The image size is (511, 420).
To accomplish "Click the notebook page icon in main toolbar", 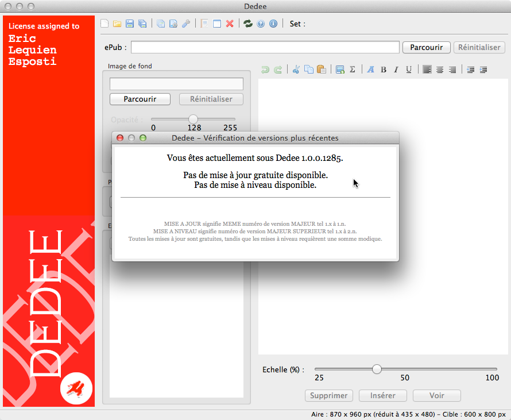I will (x=204, y=24).
